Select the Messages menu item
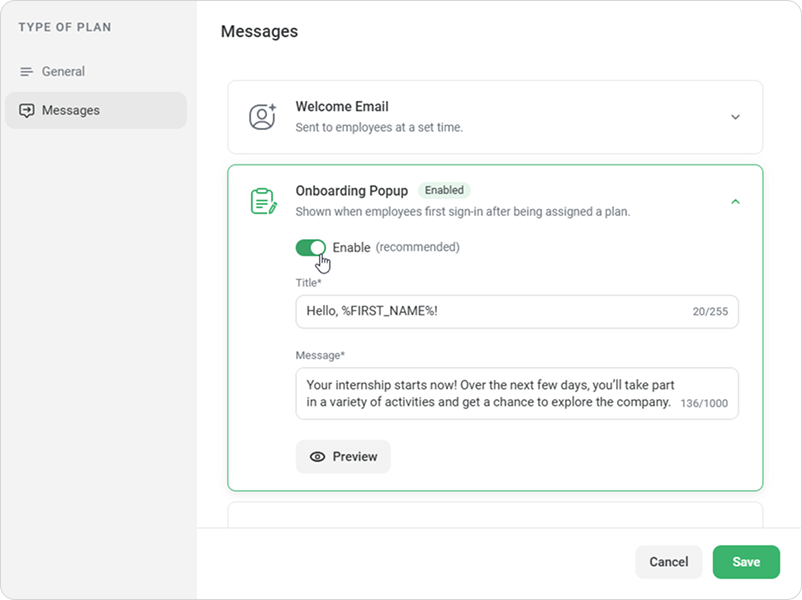Viewport: 802px width, 600px height. [96, 110]
